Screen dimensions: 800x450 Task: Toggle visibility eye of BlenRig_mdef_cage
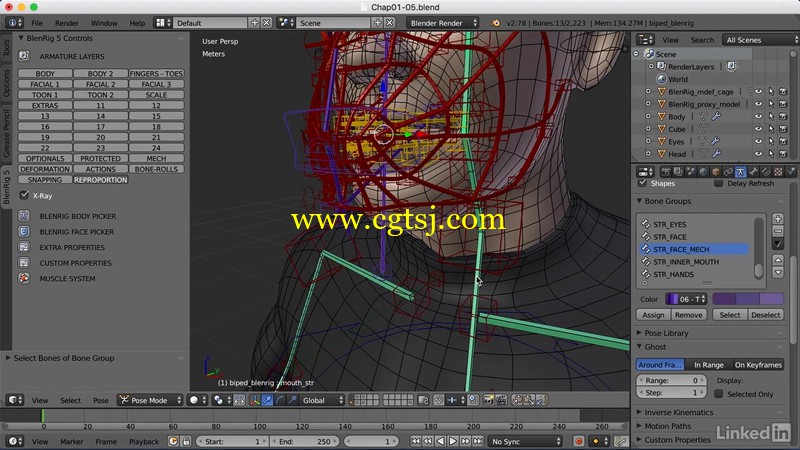coord(759,91)
